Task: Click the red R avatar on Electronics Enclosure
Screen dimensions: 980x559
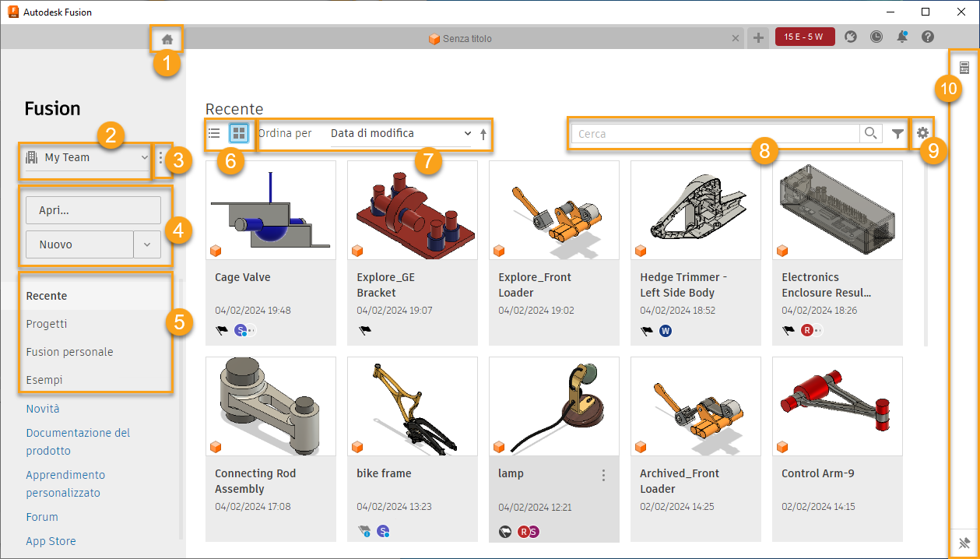Action: [807, 331]
